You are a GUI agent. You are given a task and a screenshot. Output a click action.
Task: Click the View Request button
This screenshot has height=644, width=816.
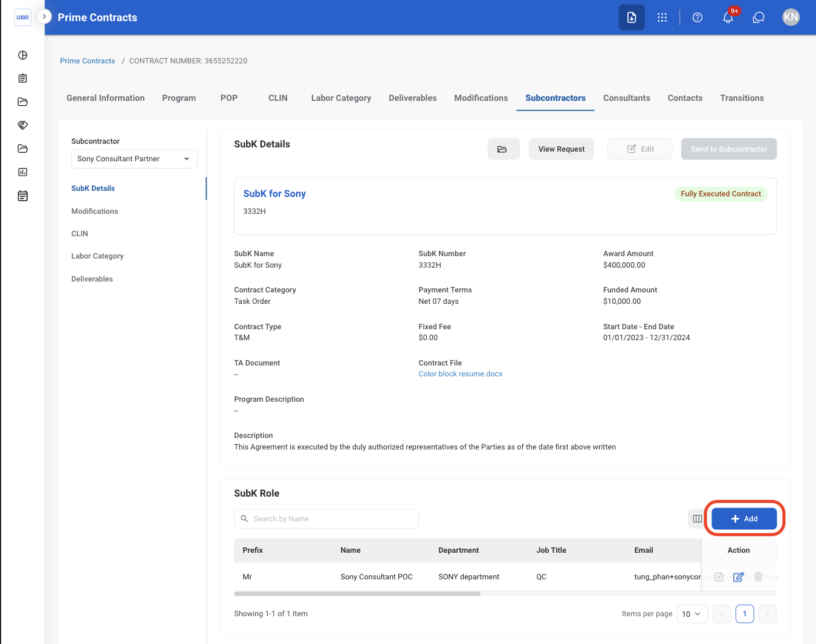click(562, 149)
